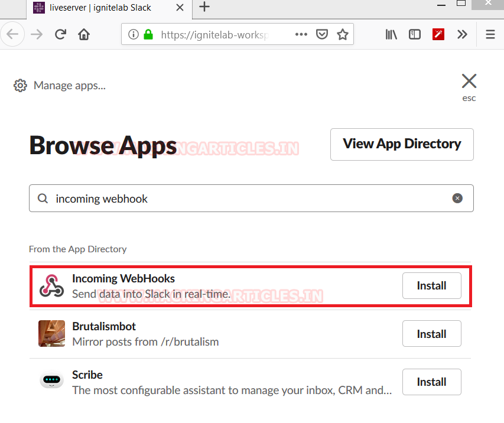Open the Brutalismbot app title
The height and width of the screenshot is (423, 504).
pos(104,326)
